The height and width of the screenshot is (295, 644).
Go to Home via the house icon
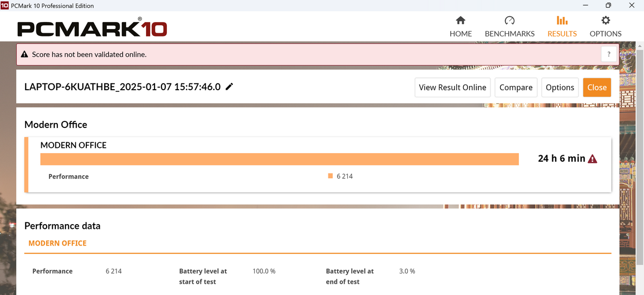460,21
